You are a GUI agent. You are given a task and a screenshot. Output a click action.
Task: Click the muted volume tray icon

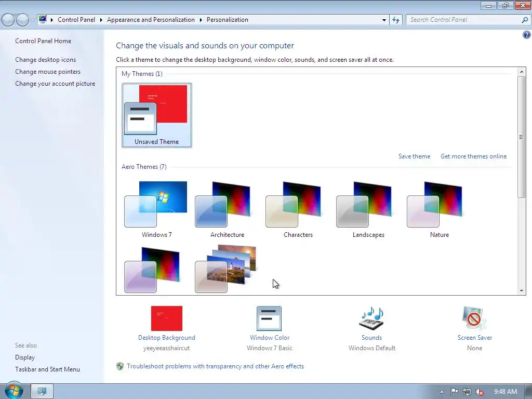[x=480, y=392]
